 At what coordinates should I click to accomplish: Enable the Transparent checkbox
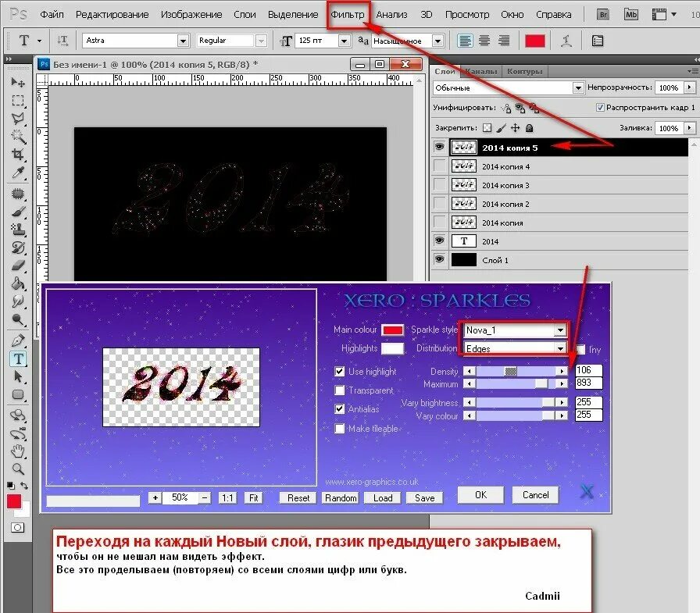point(340,390)
